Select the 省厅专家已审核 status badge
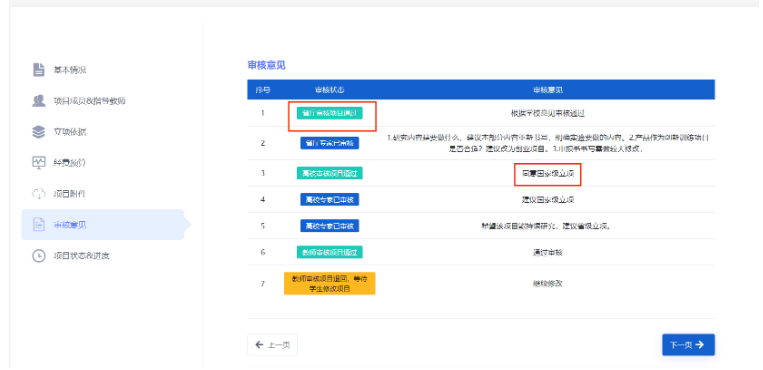The image size is (763, 370). [330, 143]
